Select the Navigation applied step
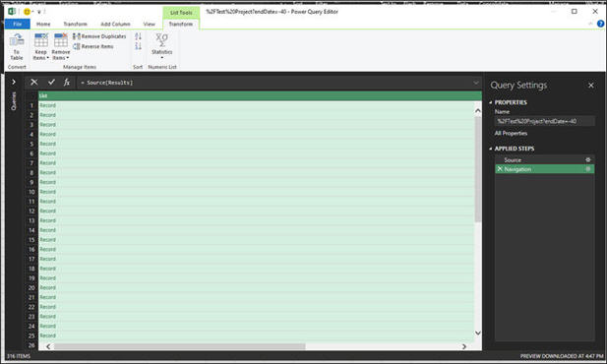Image resolution: width=607 pixels, height=364 pixels. coord(544,169)
